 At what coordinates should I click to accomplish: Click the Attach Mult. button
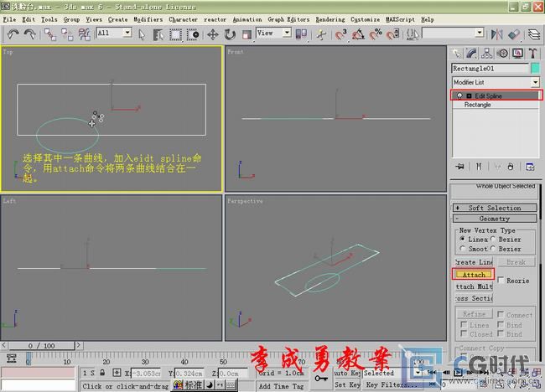click(474, 286)
